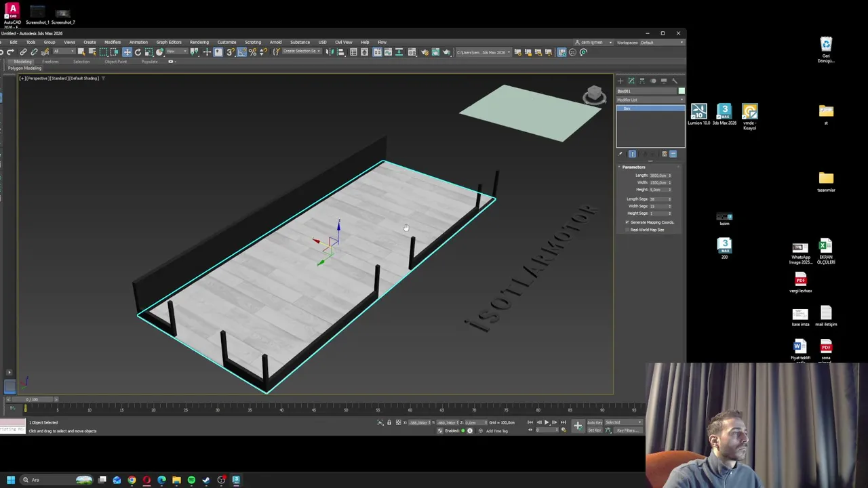Click the Pin Stack icon
The width and height of the screenshot is (868, 488).
[x=620, y=154]
